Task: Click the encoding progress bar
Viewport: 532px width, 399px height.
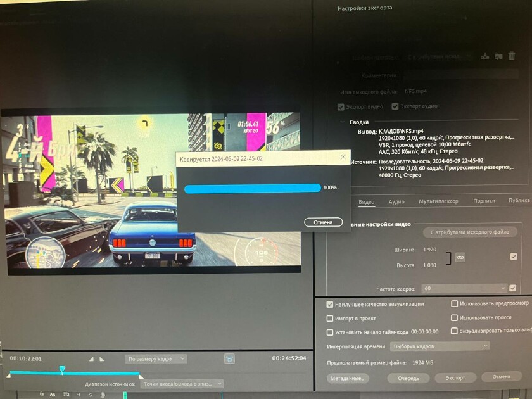Action: tap(253, 188)
